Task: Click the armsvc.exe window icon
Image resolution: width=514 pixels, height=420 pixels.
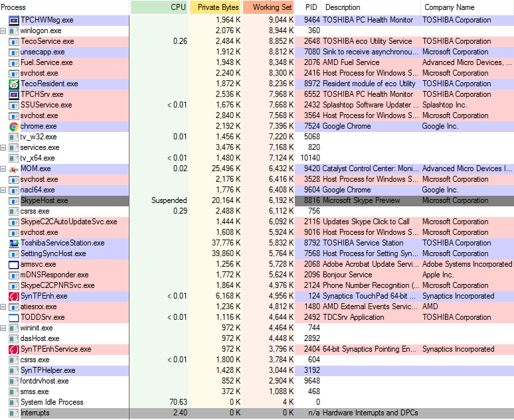Action: [14, 264]
